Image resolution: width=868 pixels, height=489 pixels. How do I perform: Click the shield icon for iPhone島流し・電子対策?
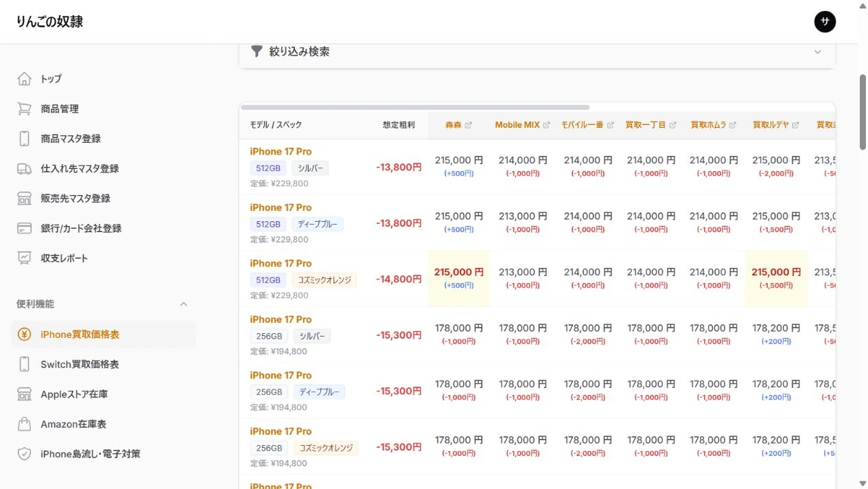click(x=25, y=454)
